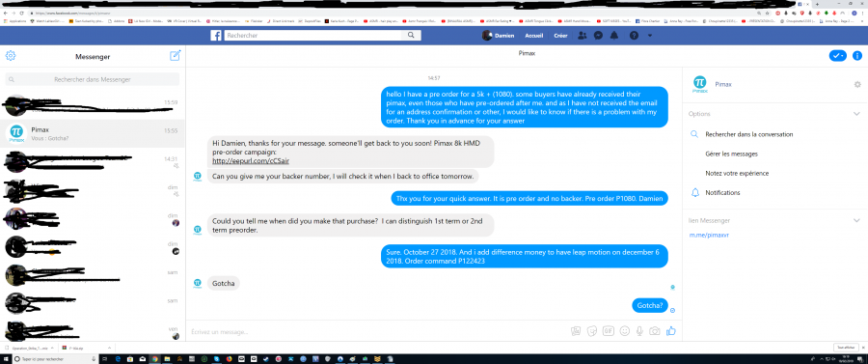Screen dimensions: 868x364
Task: Open the camera icon in composer
Action: (x=654, y=331)
